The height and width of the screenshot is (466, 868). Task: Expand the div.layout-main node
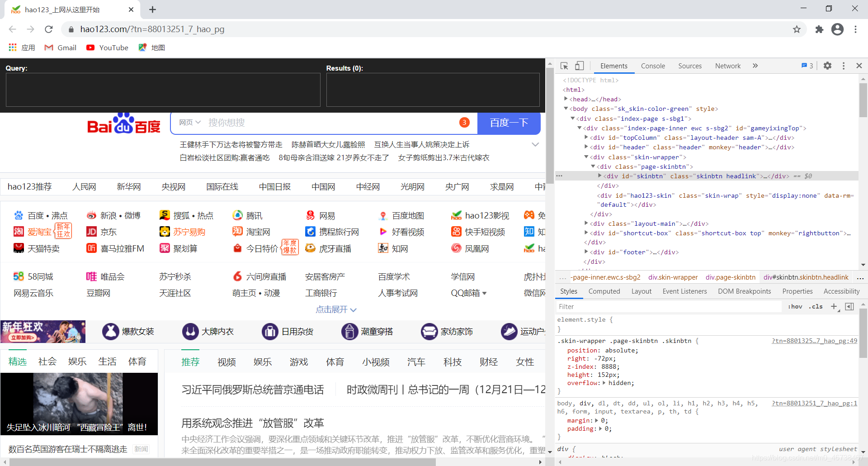(x=586, y=223)
